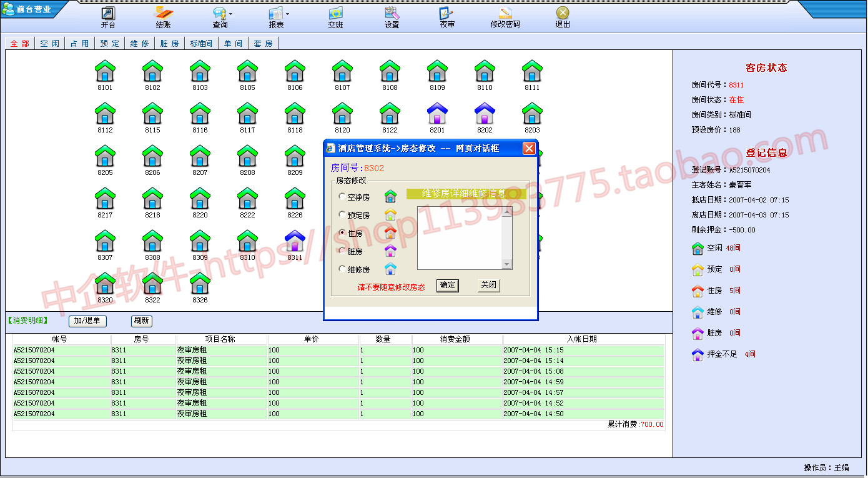Switch to the 全部 tab

tap(20, 43)
